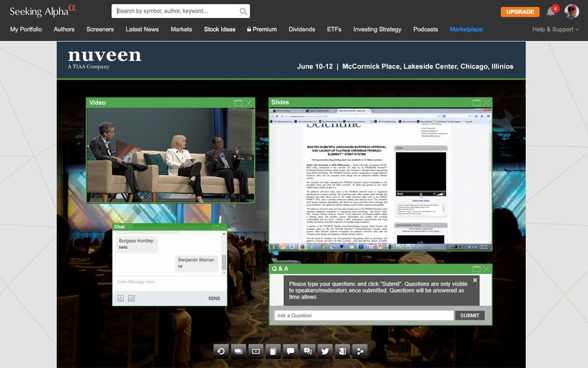The image size is (588, 368).
Task: Maximize the Q & A panel
Action: click(x=476, y=269)
